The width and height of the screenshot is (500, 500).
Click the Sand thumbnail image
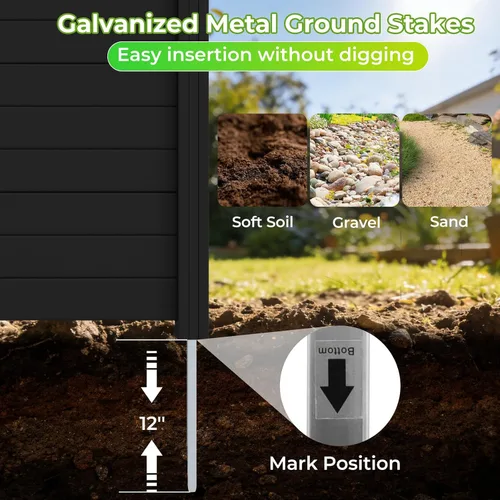[447, 160]
